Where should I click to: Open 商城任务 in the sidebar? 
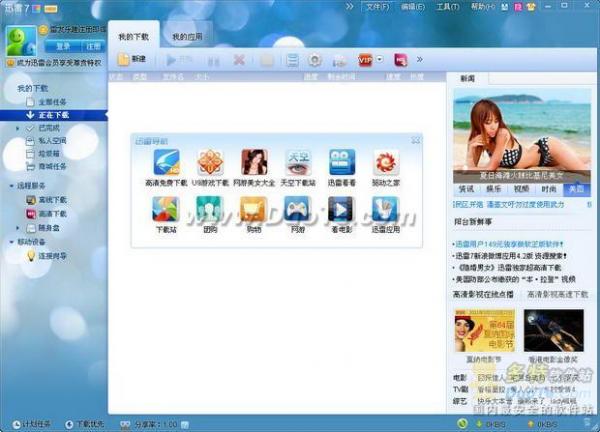tap(52, 166)
